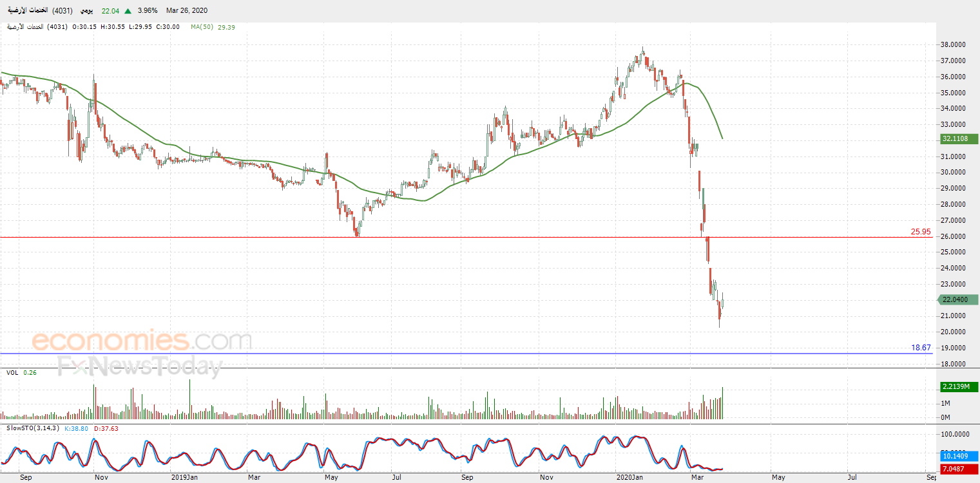Select the MA(50) indicator label
Image resolution: width=980 pixels, height=483 pixels.
(x=203, y=27)
